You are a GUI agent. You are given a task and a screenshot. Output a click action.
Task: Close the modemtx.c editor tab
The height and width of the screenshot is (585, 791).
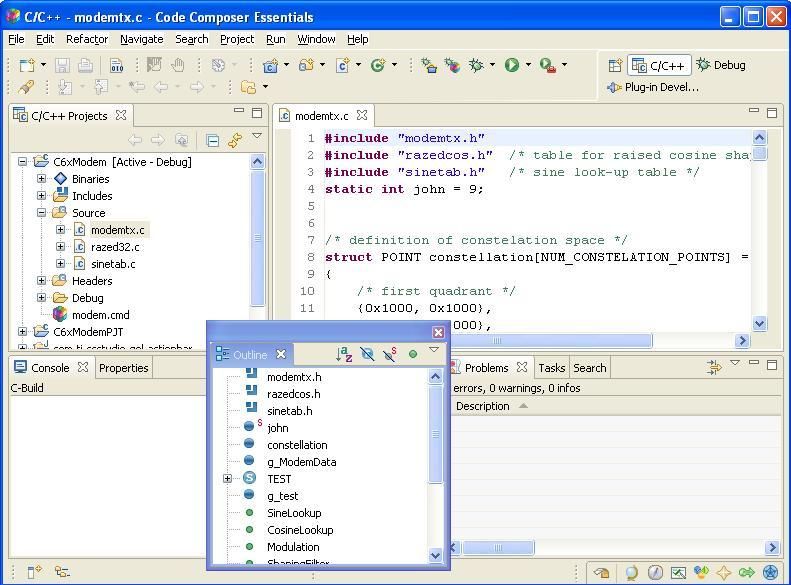(362, 115)
